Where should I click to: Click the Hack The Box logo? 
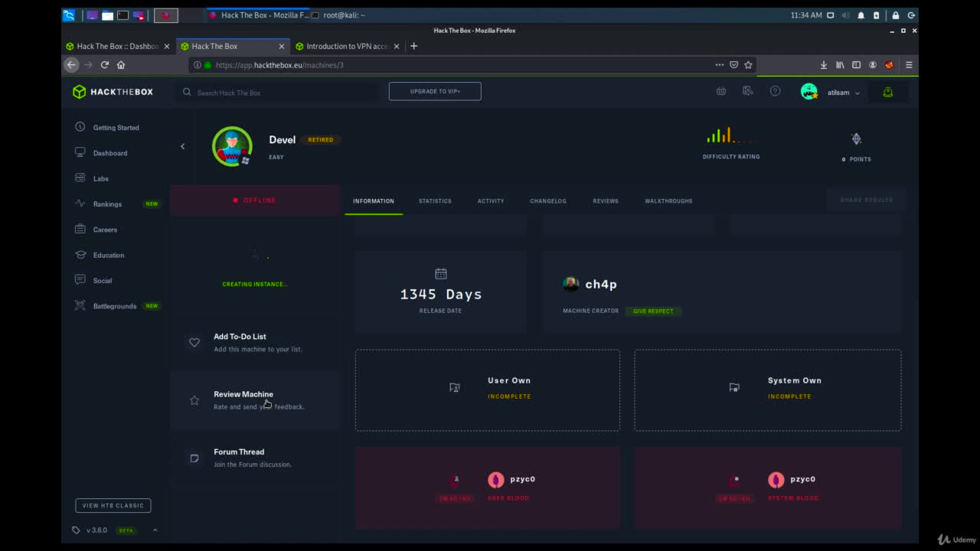pos(113,92)
